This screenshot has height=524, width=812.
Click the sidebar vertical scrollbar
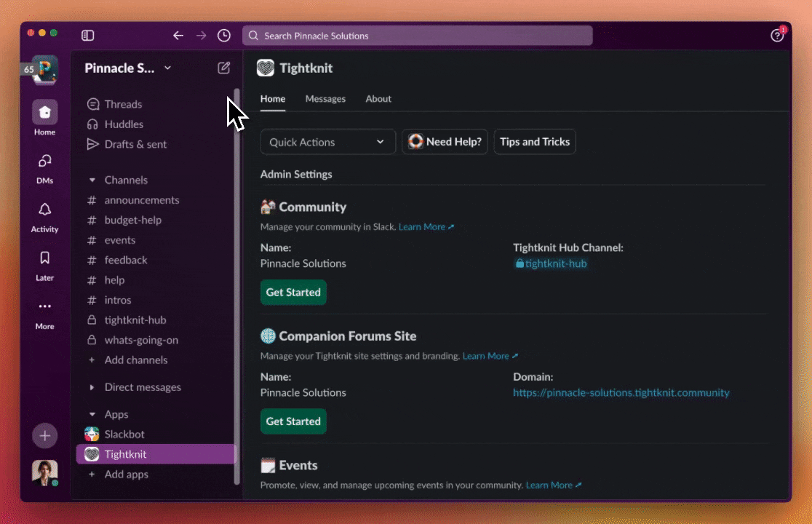pyautogui.click(x=237, y=286)
